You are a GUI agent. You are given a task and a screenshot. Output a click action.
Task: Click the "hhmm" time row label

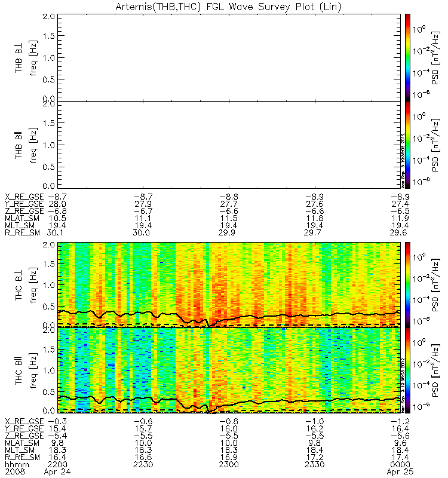[x=17, y=465]
